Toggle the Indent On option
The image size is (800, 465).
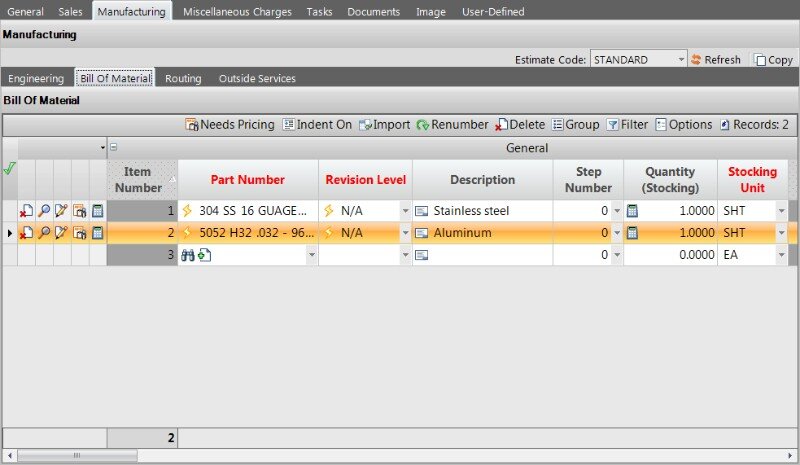(x=317, y=125)
